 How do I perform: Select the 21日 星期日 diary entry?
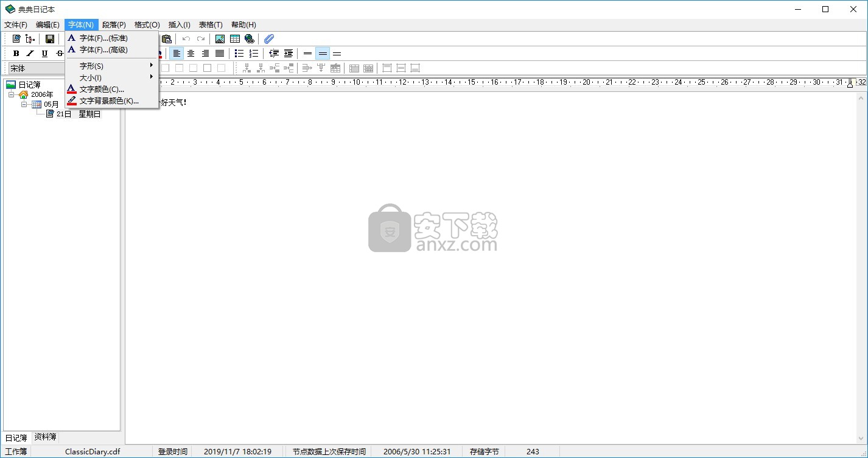coord(78,114)
